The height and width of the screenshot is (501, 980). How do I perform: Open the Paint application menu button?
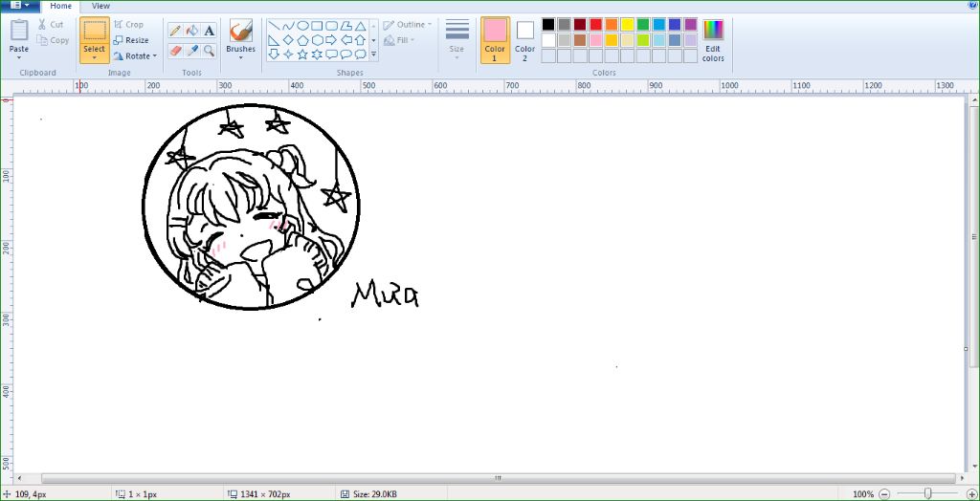(20, 5)
